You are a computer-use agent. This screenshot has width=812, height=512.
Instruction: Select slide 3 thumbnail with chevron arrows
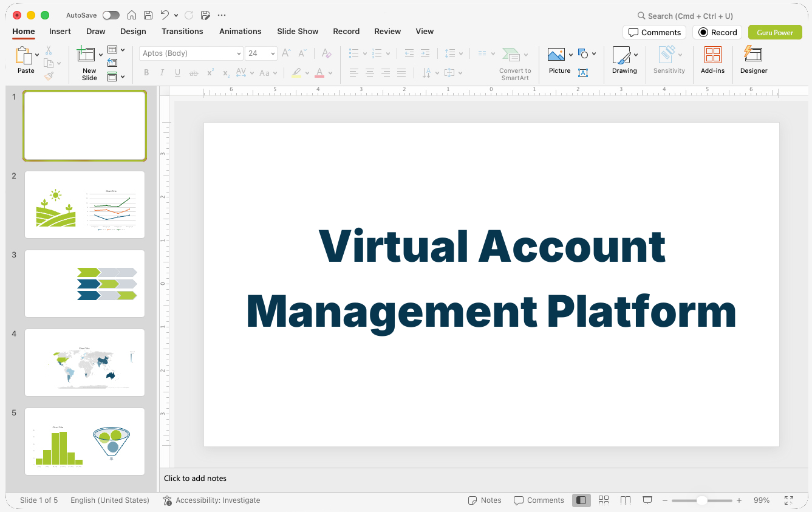[x=84, y=284]
